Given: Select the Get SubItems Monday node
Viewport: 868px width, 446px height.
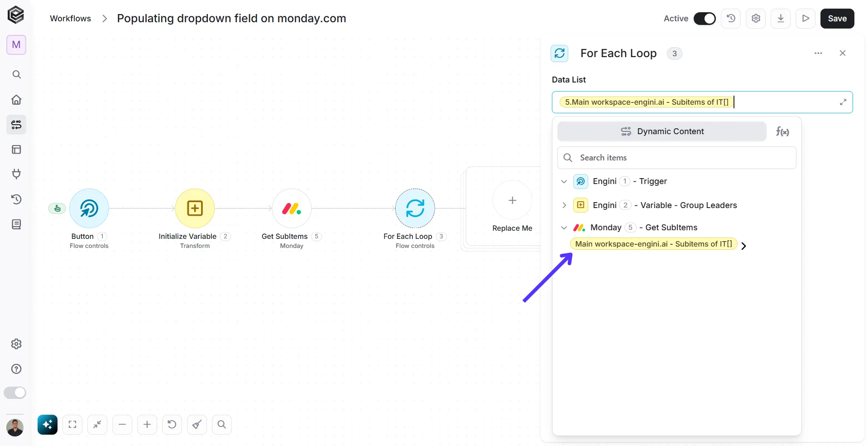Looking at the screenshot, I should [x=292, y=208].
